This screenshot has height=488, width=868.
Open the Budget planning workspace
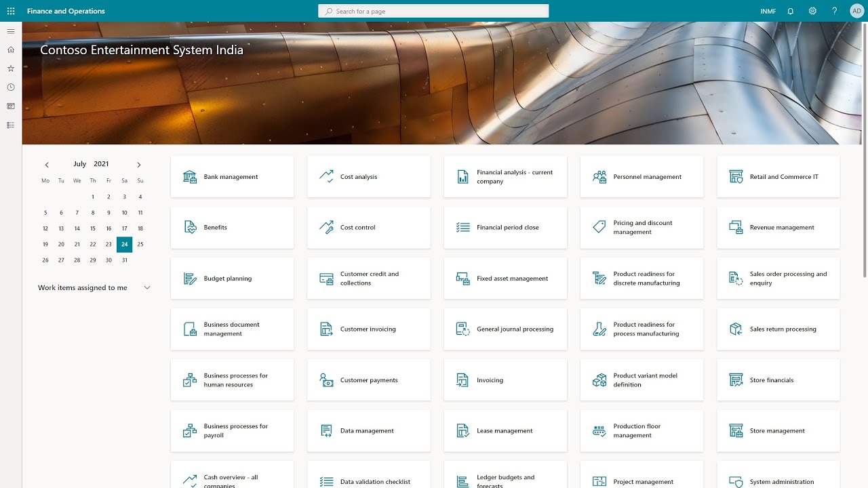(x=233, y=279)
